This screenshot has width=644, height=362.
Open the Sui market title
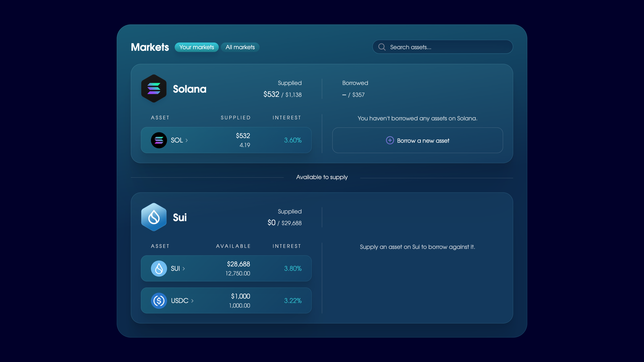tap(180, 218)
